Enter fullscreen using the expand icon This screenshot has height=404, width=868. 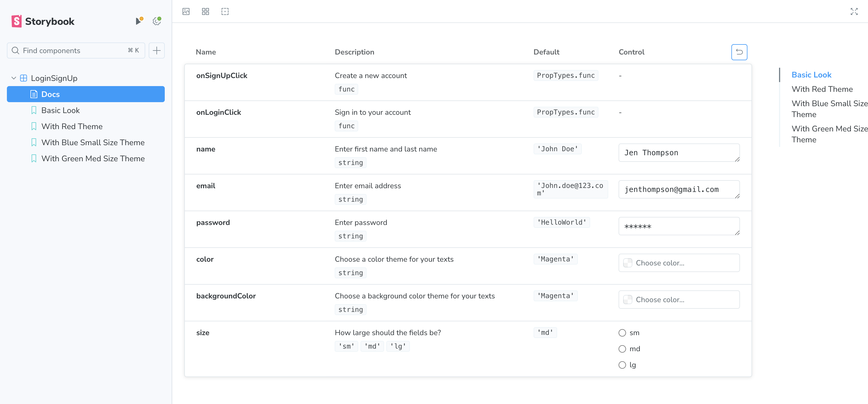[854, 11]
